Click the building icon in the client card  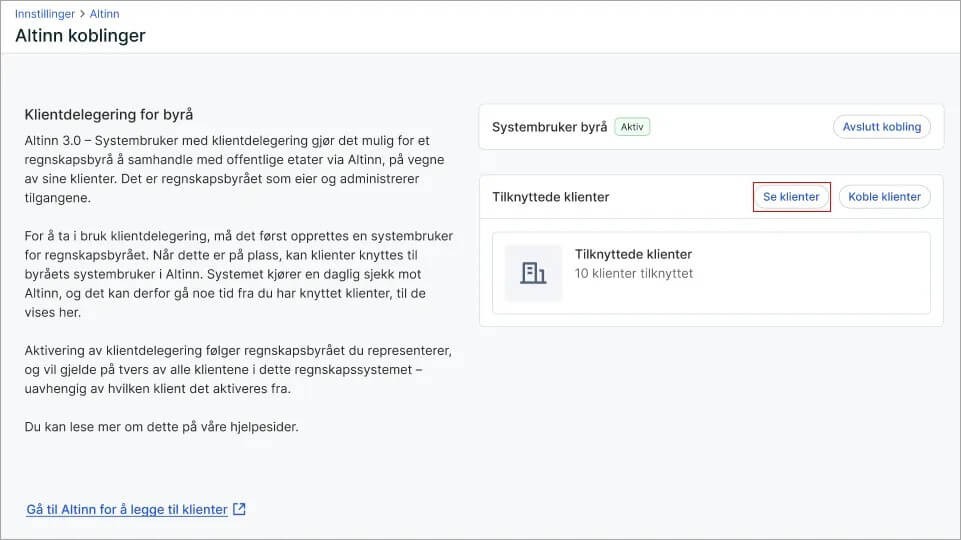point(533,273)
